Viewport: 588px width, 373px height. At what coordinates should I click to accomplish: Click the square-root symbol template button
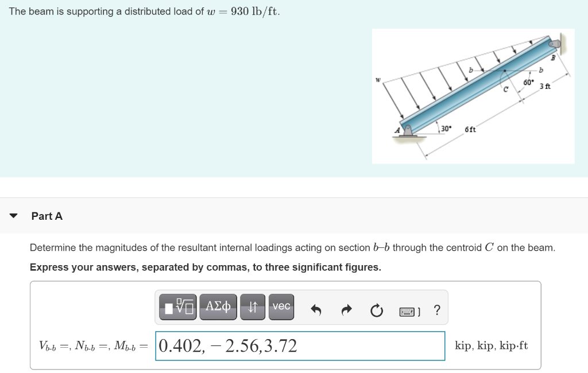[x=177, y=306]
